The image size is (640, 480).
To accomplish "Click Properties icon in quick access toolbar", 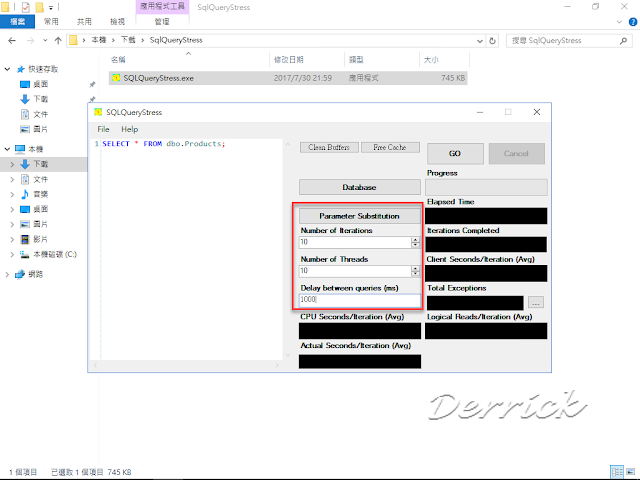I will tap(25, 7).
